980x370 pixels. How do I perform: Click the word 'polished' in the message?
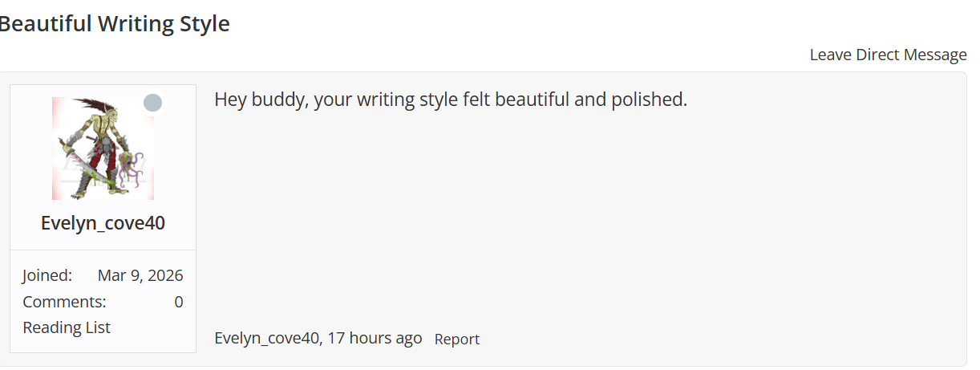[650, 100]
